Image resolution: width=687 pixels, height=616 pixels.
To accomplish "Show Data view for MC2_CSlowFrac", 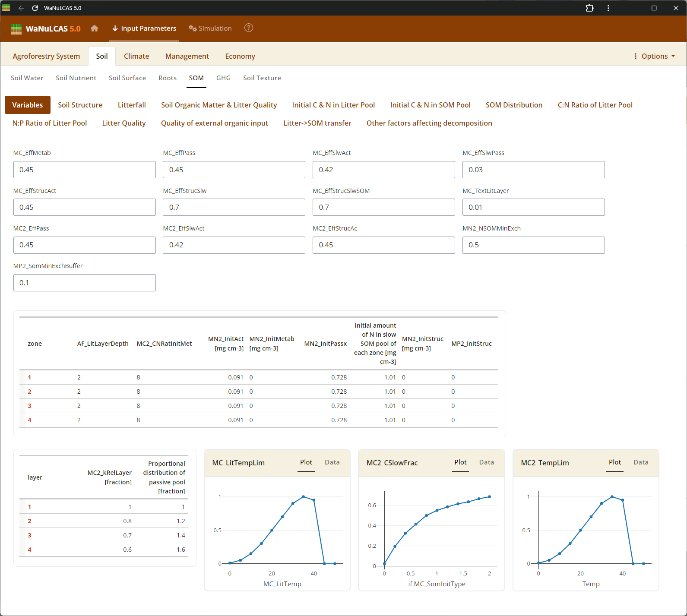I will click(x=486, y=462).
